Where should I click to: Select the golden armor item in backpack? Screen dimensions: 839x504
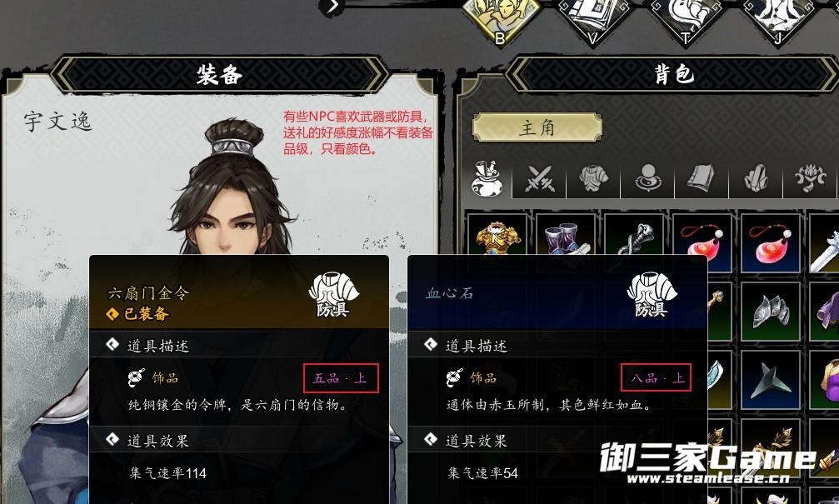[x=497, y=234]
